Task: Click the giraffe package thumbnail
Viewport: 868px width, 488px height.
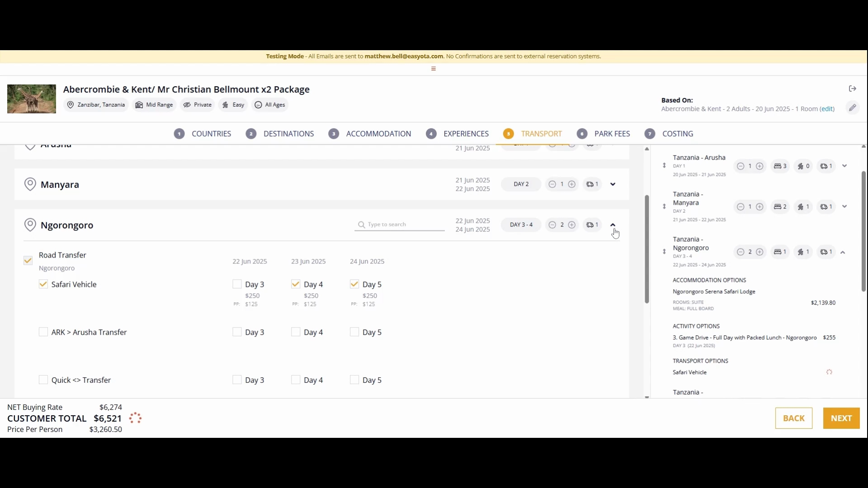Action: point(32,99)
